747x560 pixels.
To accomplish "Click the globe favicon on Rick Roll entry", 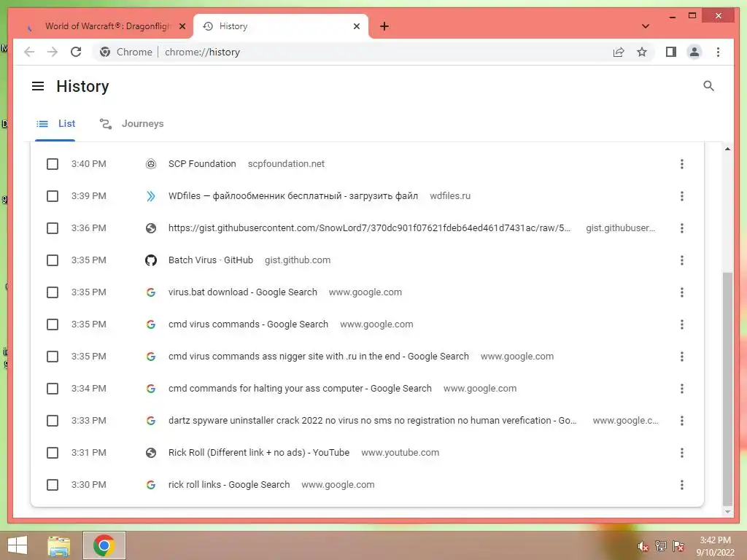I will pos(150,453).
